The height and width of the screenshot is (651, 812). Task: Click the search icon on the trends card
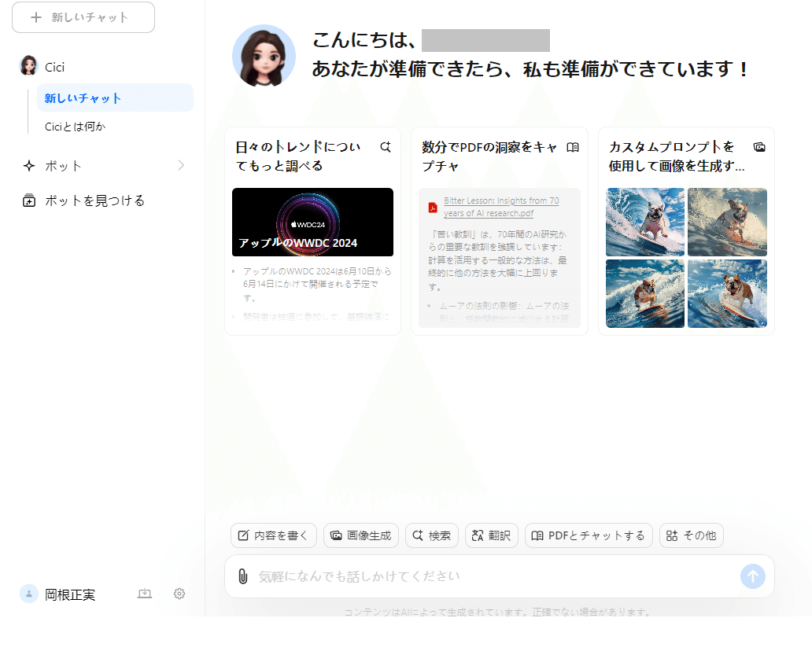pos(385,145)
